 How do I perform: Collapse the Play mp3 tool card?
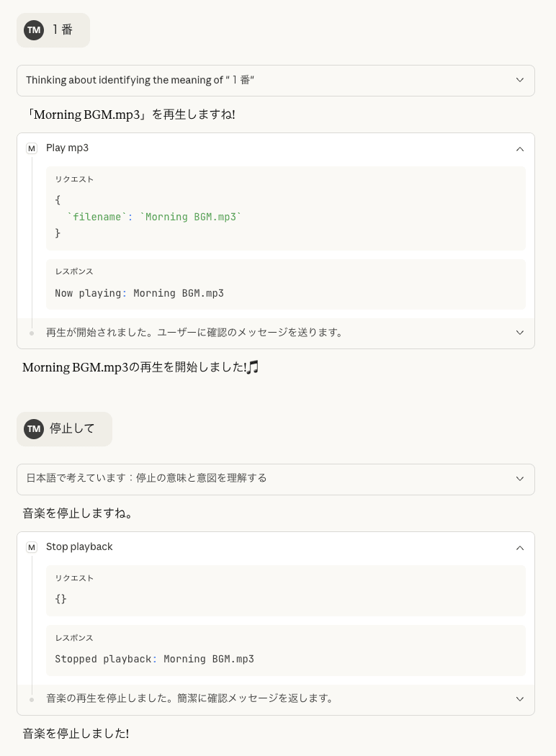520,149
